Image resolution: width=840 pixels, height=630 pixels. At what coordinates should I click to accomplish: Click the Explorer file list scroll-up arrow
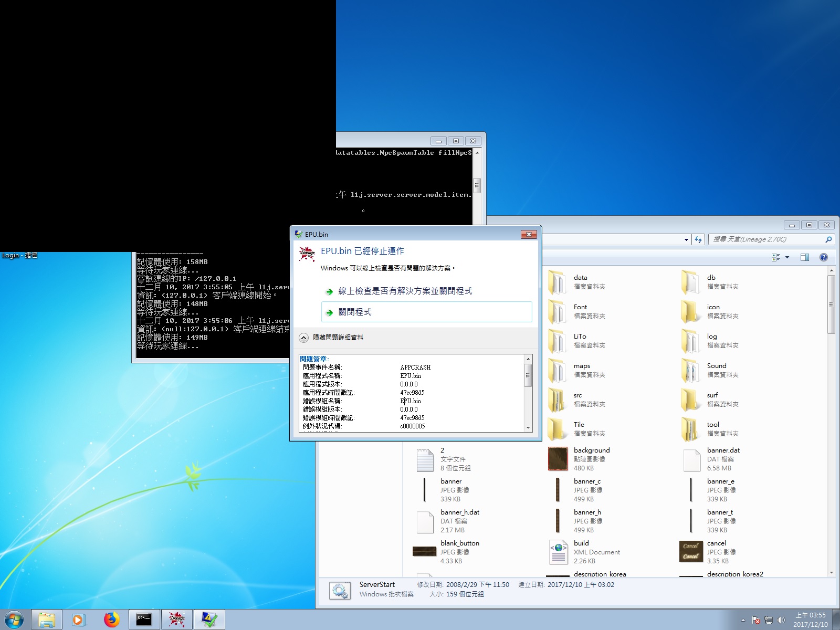point(831,270)
